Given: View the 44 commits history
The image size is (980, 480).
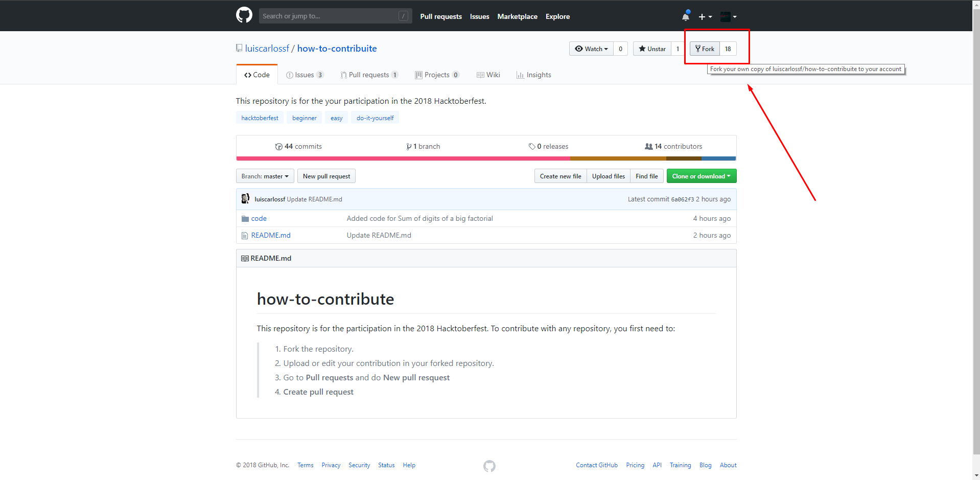Looking at the screenshot, I should coord(298,146).
